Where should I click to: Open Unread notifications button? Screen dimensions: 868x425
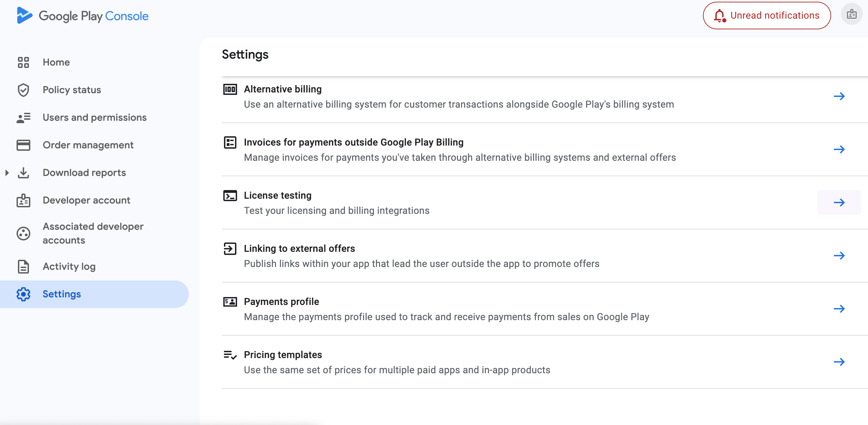point(767,16)
